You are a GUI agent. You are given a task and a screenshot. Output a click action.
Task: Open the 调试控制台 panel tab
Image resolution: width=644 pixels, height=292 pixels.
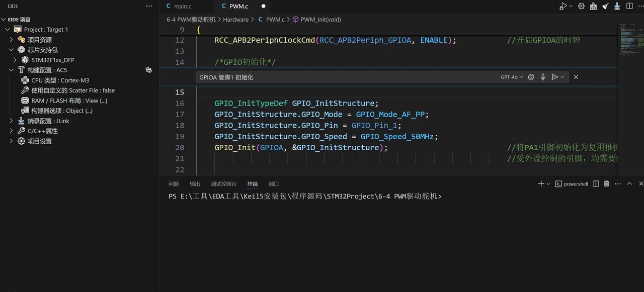[223, 184]
